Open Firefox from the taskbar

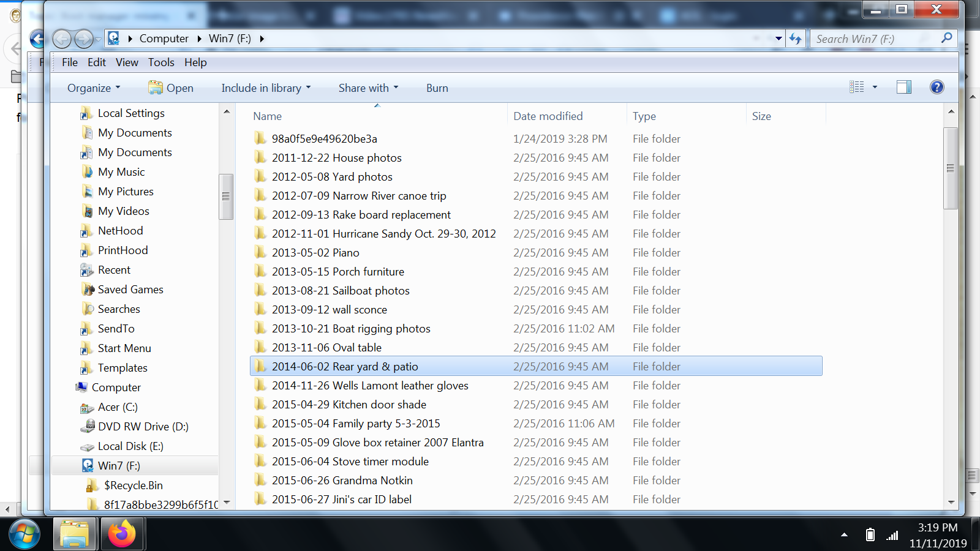[x=122, y=533]
